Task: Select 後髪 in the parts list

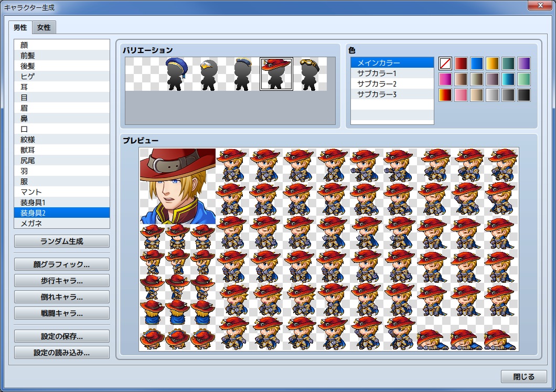Action: (62, 66)
